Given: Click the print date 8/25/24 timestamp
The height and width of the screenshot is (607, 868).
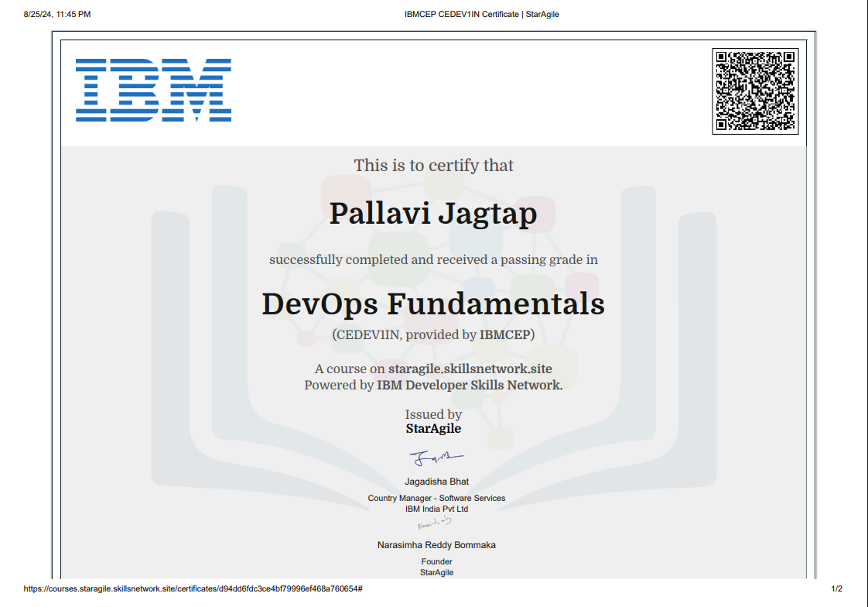Looking at the screenshot, I should [x=57, y=15].
